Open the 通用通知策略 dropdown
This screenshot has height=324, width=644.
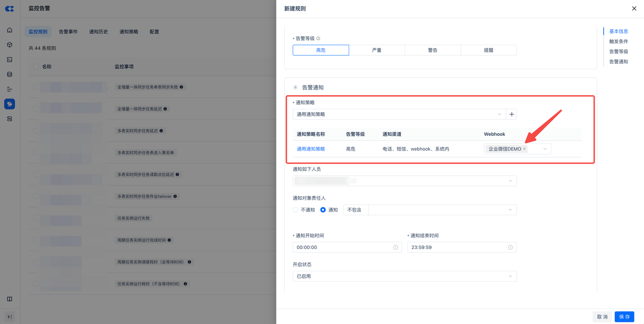[398, 114]
